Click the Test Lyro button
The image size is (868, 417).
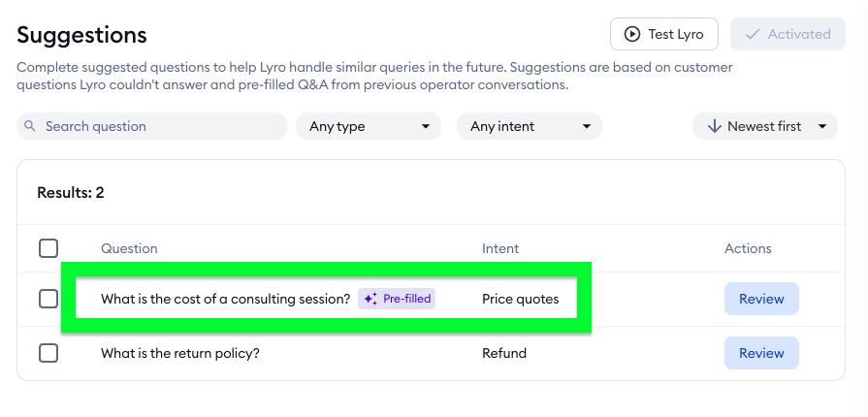[x=664, y=34]
